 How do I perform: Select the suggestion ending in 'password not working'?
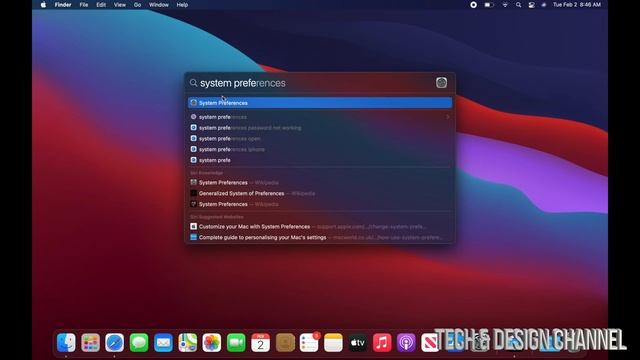click(320, 128)
